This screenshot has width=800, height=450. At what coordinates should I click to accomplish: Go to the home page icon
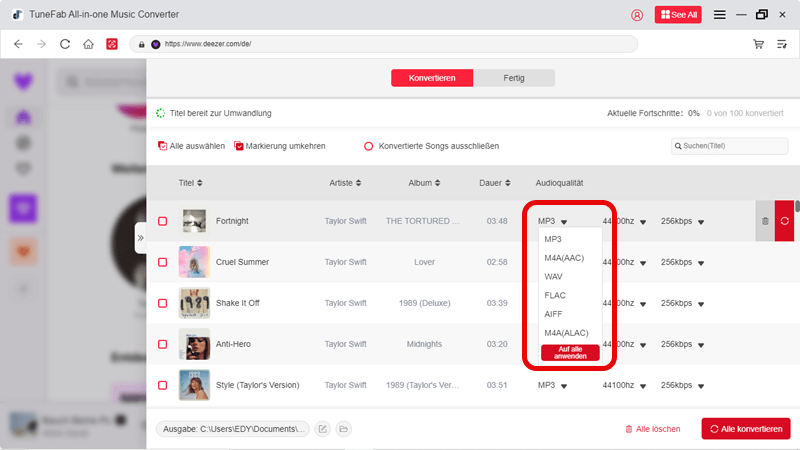point(88,44)
